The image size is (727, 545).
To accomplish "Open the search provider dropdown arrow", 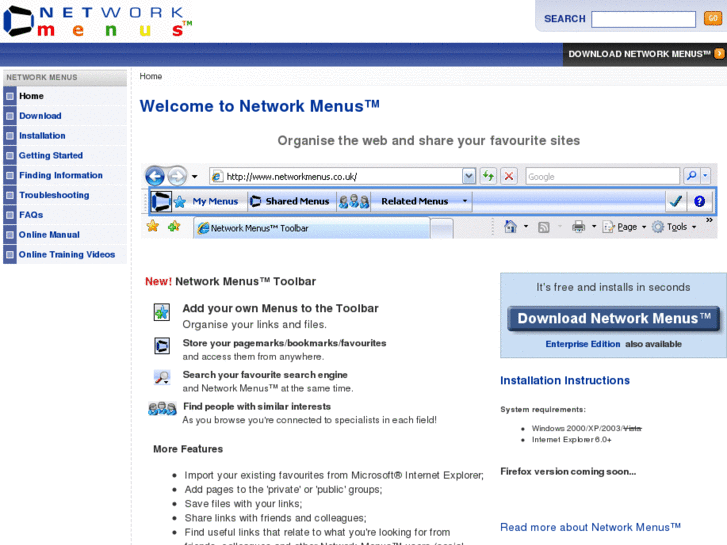I will (705, 176).
